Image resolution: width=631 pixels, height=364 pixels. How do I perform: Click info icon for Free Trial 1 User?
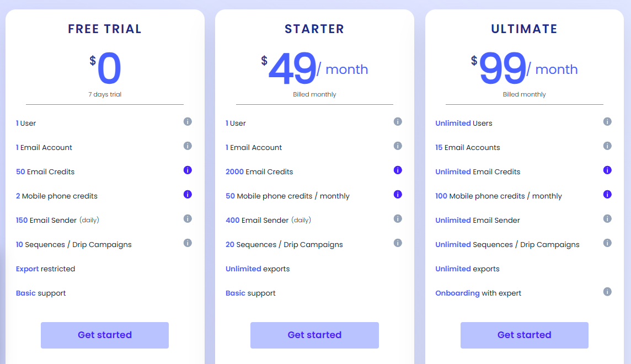click(188, 121)
